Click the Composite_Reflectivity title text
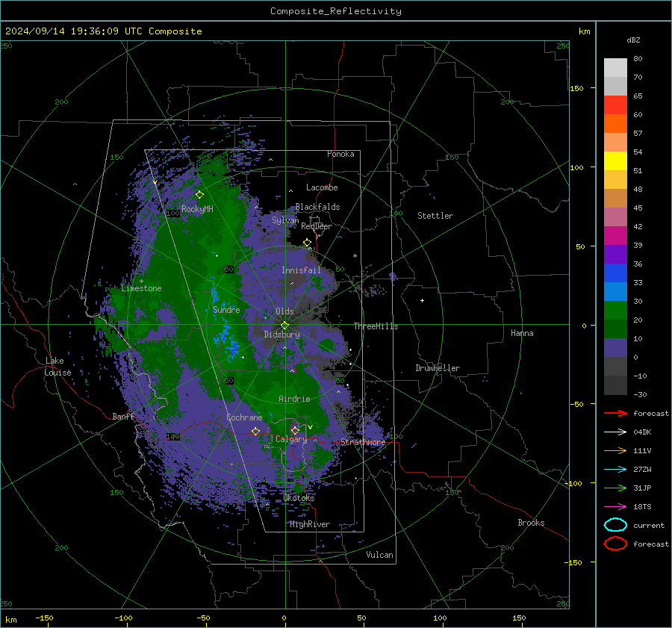 (335, 11)
